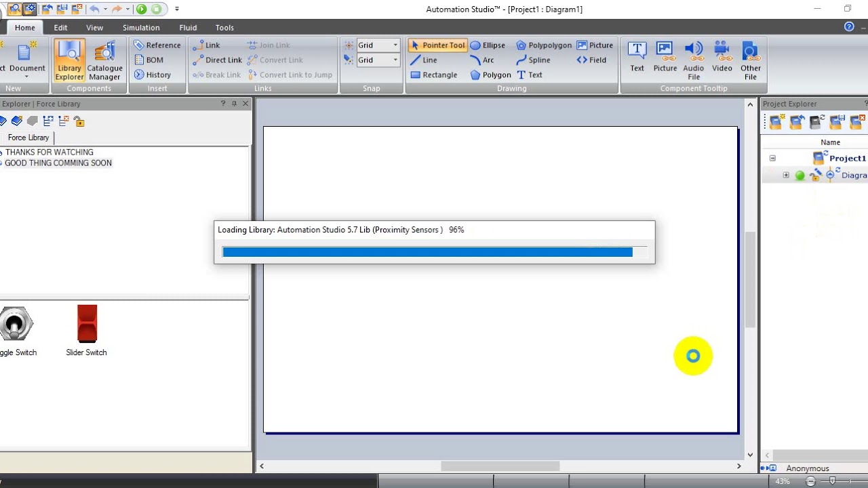Click the padlock icon in Library Explorer toolbar
The image size is (868, 488).
pos(79,121)
